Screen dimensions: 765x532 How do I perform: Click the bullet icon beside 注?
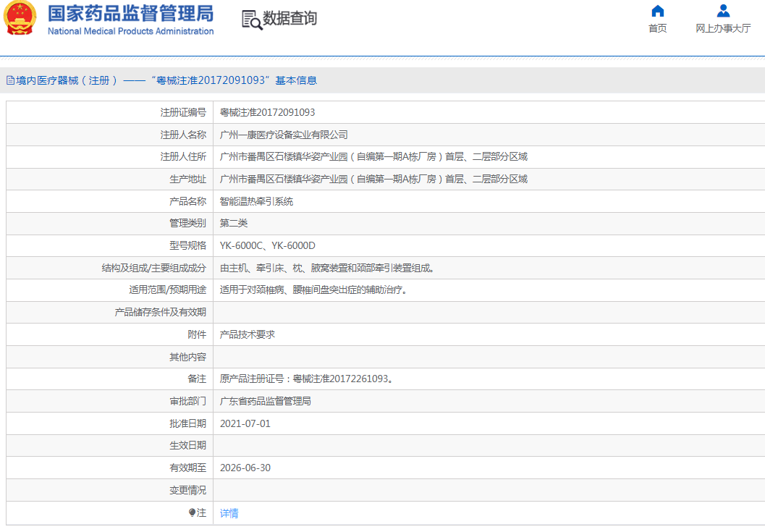[193, 512]
